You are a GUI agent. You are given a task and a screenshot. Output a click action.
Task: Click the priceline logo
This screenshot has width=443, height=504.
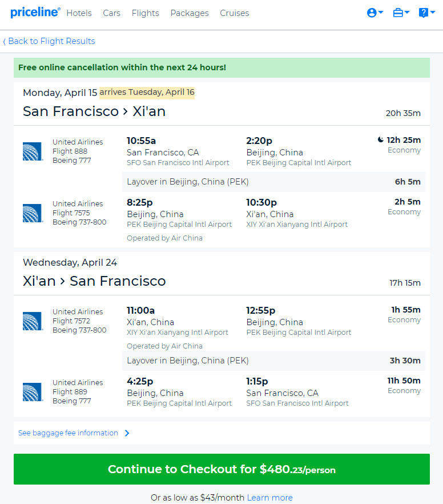[35, 12]
